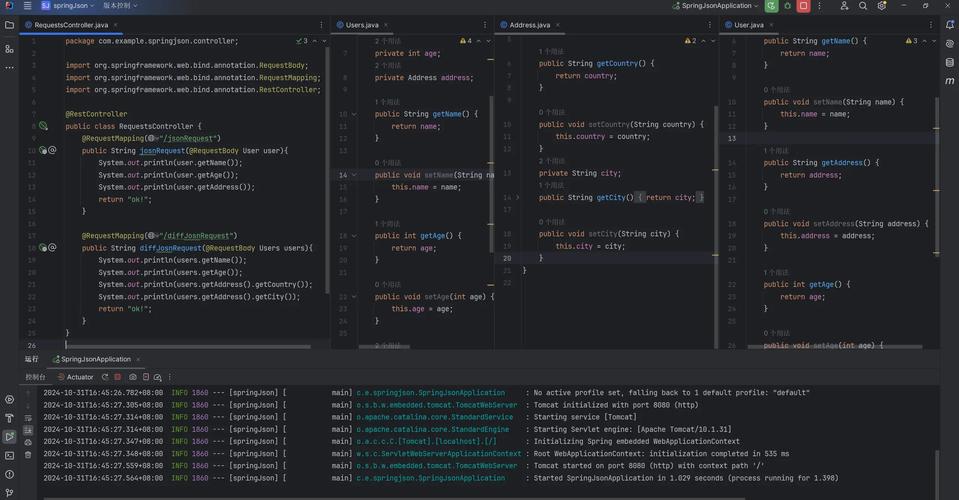This screenshot has width=959, height=500.
Task: Expand folded getCity method in Address.java
Action: tap(518, 198)
